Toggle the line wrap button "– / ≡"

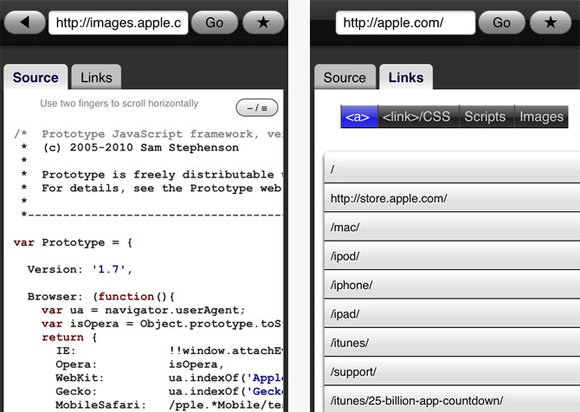pyautogui.click(x=257, y=108)
